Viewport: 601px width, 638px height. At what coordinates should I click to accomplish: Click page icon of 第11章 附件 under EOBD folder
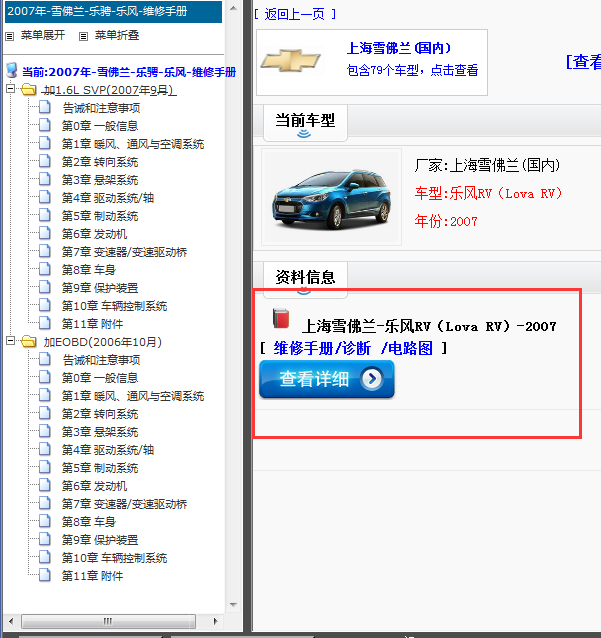tap(45, 575)
